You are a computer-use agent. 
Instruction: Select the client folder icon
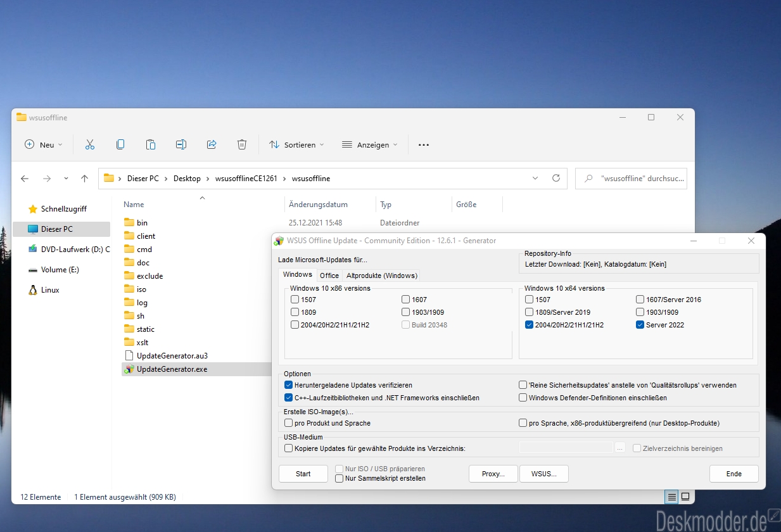[129, 236]
